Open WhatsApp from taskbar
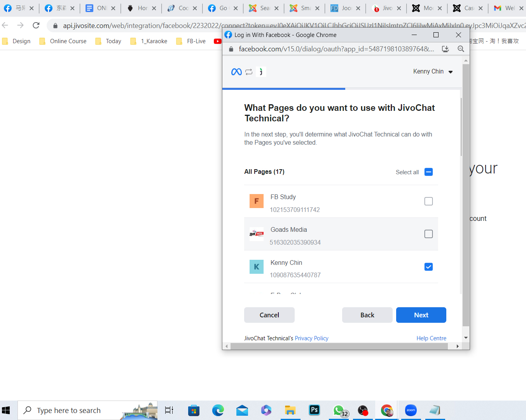The image size is (526, 420). coord(339,410)
